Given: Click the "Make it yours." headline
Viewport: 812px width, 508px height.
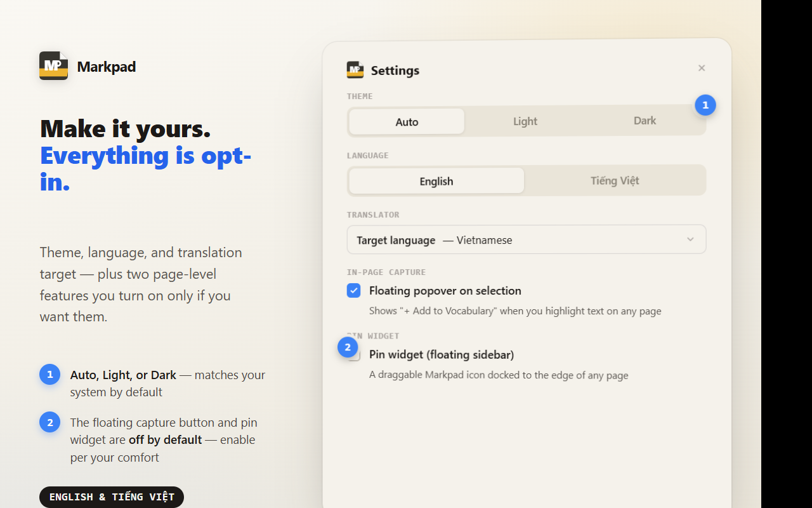Looking at the screenshot, I should click(x=126, y=128).
